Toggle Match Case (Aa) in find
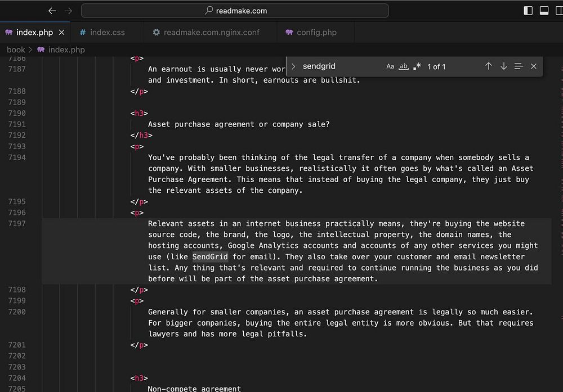The image size is (563, 392). [390, 66]
